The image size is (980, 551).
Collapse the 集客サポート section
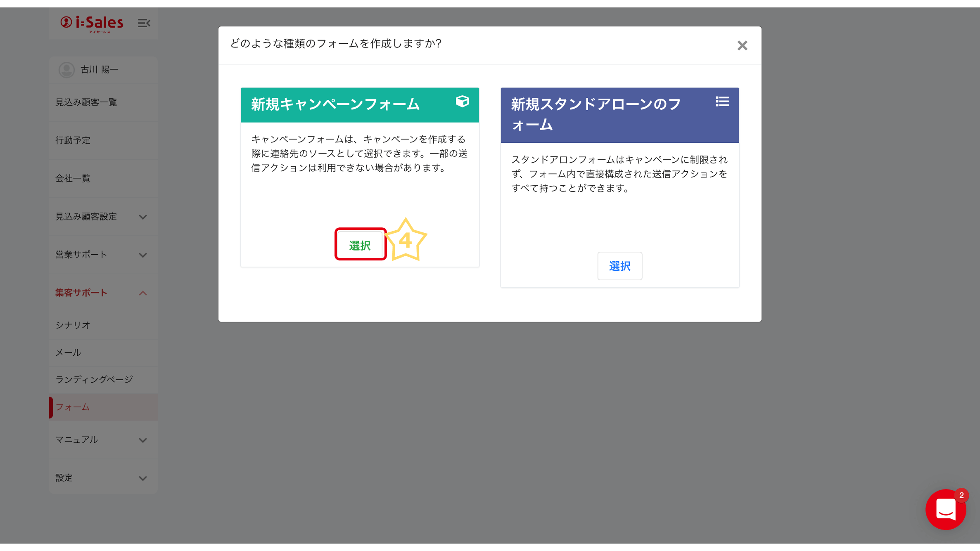(x=143, y=293)
